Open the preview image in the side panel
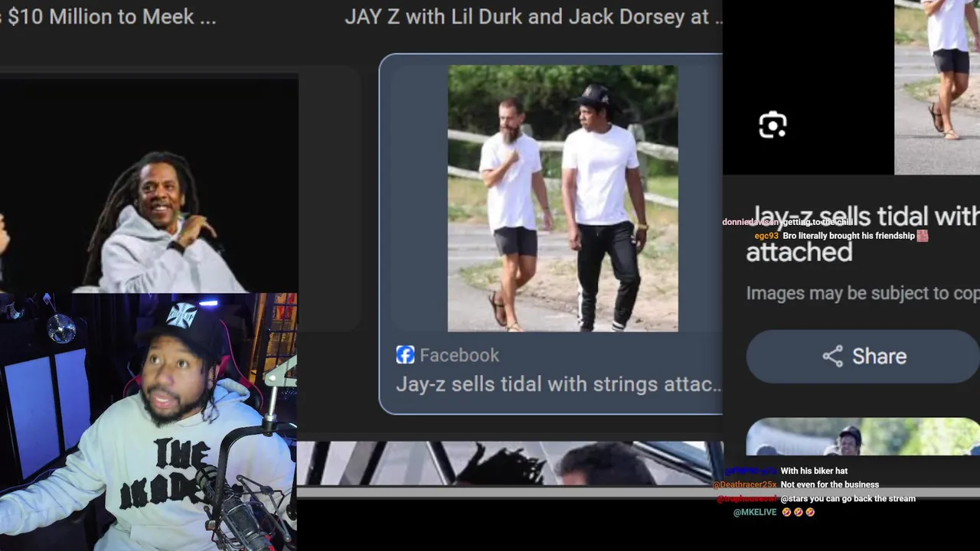 point(937,87)
